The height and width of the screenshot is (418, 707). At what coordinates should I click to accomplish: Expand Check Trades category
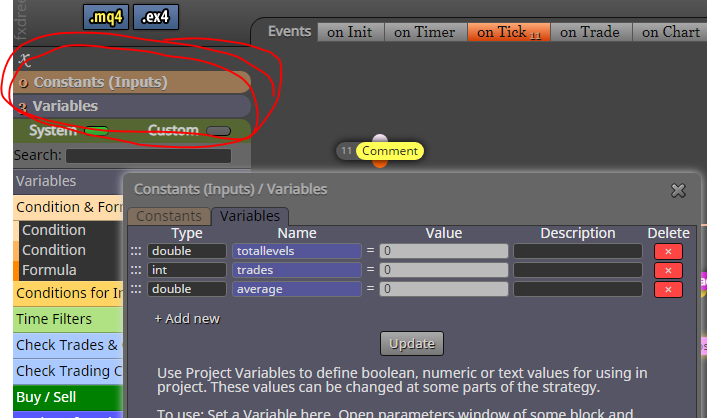pyautogui.click(x=68, y=345)
